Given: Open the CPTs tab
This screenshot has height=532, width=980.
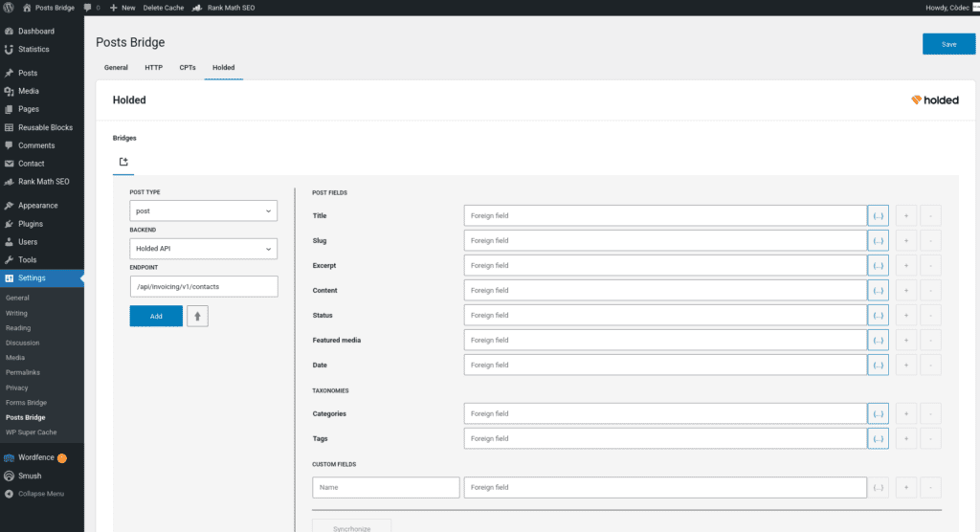Looking at the screenshot, I should (x=187, y=68).
